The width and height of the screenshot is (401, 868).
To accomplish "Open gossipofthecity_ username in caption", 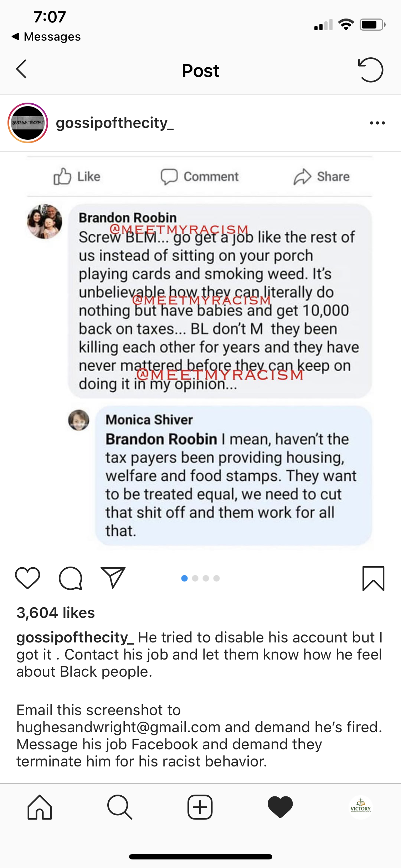I will coord(75,637).
